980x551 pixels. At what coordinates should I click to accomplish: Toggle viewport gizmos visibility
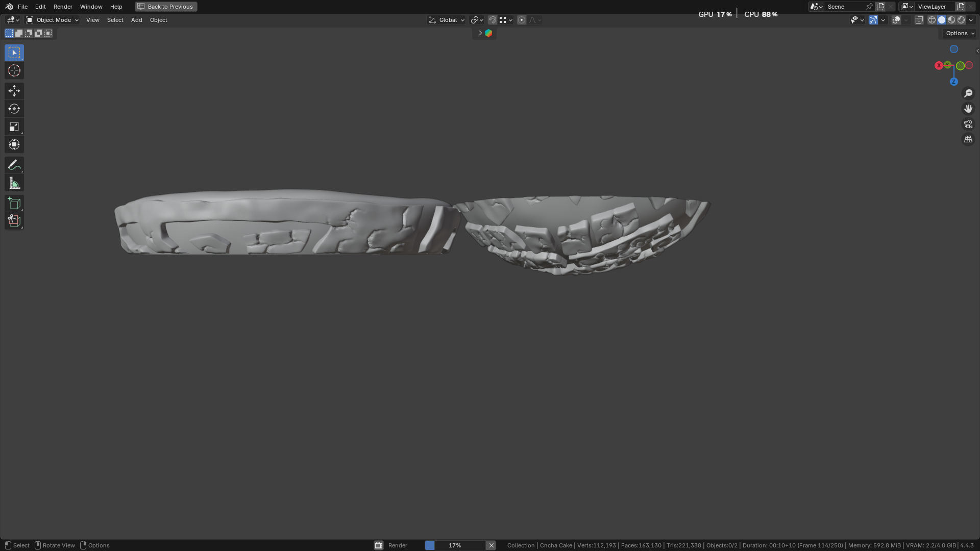pyautogui.click(x=873, y=20)
